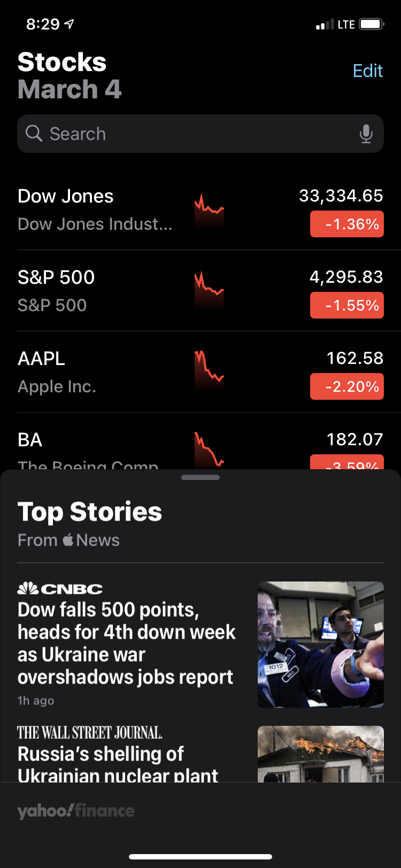
Task: Tap the Wall Street Journal logo
Action: pos(90,732)
